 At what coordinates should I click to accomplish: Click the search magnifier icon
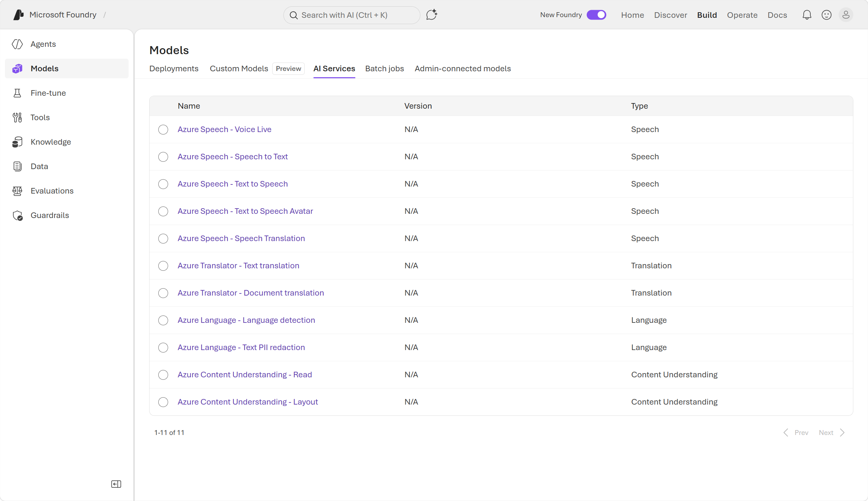294,15
